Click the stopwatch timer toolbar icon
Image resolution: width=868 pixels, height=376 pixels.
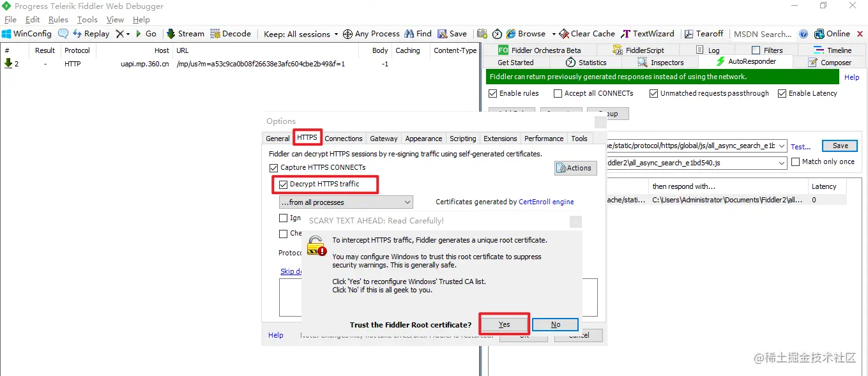[497, 34]
